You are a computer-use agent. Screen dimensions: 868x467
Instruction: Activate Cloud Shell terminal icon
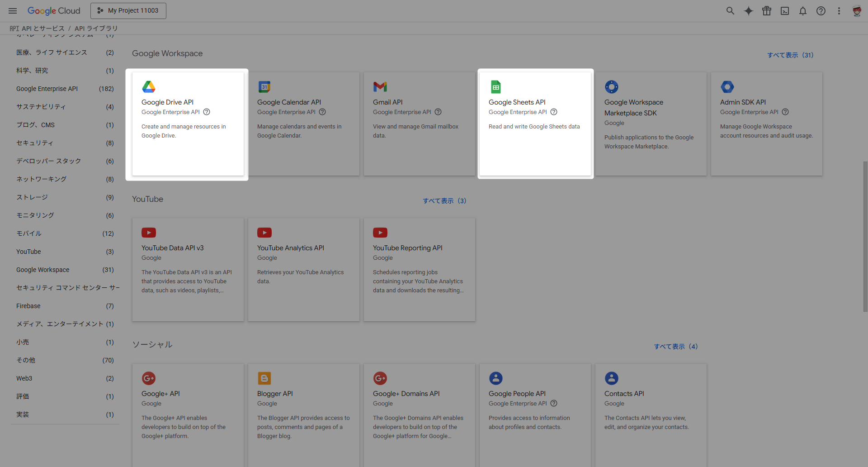pos(785,11)
